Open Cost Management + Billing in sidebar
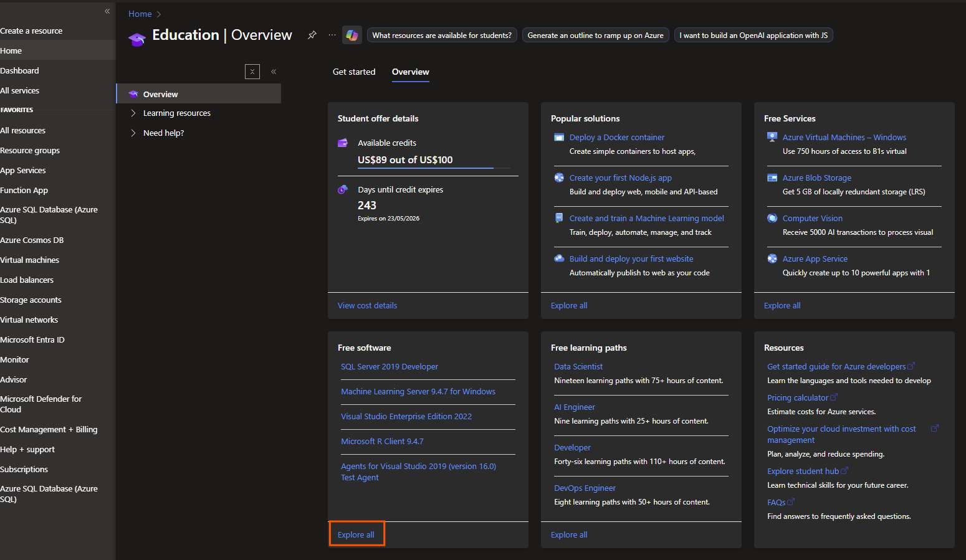966x560 pixels. click(x=49, y=429)
